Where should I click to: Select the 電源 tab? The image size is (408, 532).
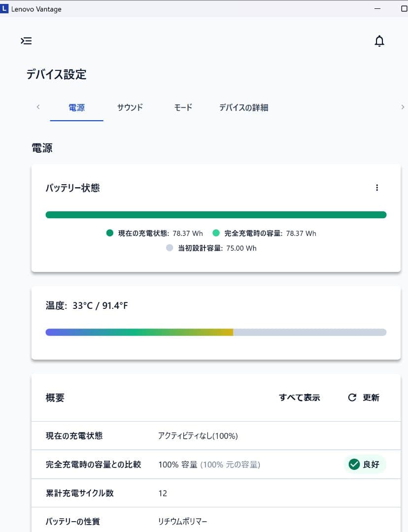[x=76, y=107]
